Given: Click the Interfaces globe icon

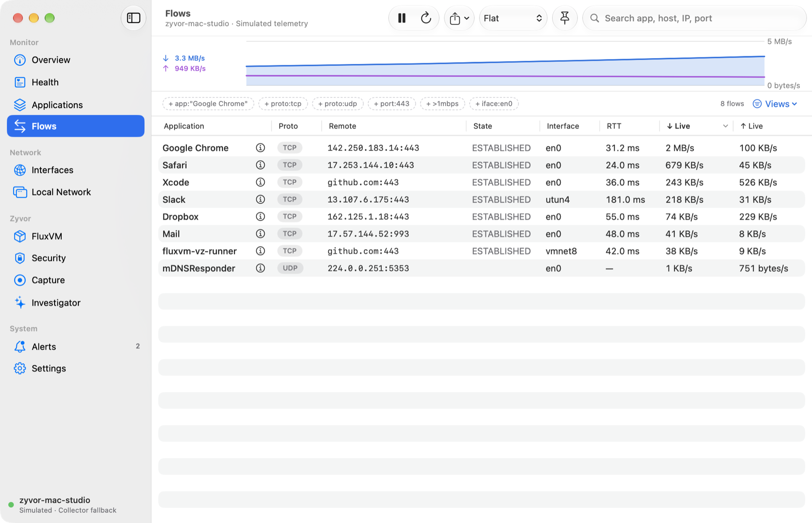Looking at the screenshot, I should pos(20,170).
